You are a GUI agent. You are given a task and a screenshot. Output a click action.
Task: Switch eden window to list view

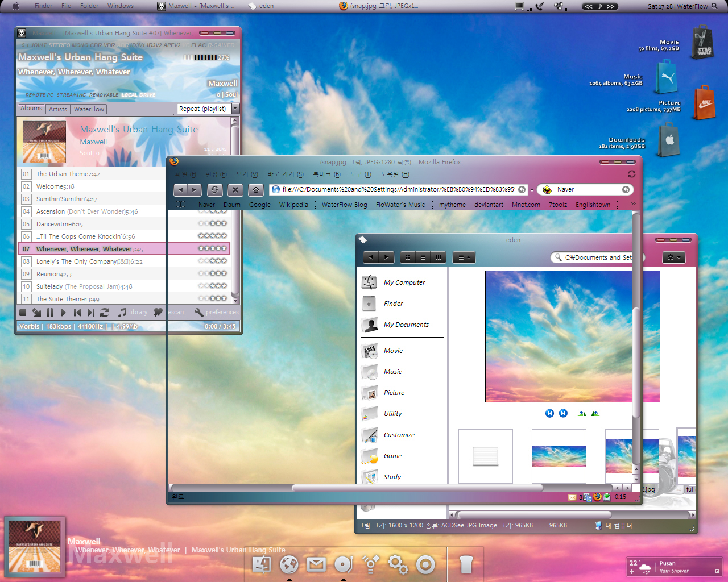coord(423,257)
